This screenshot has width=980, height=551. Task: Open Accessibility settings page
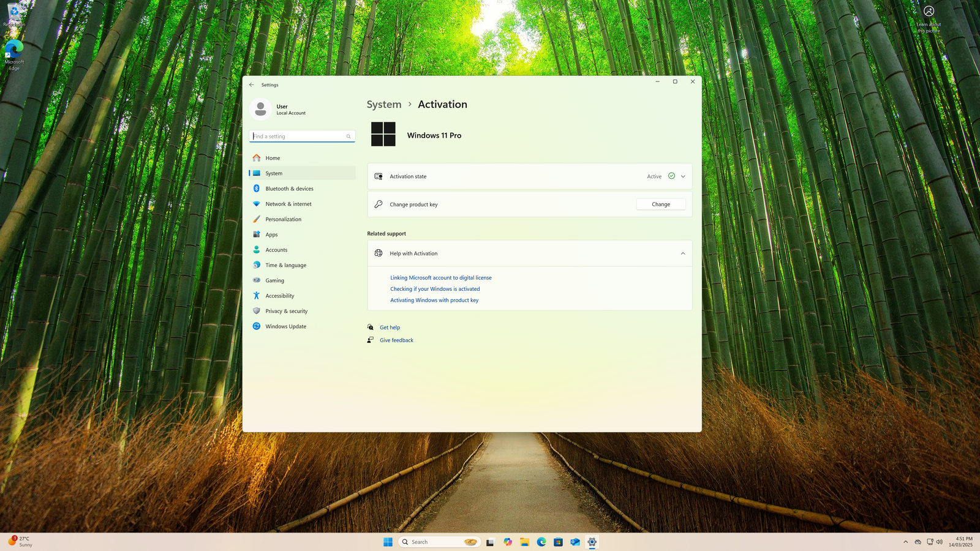279,296
